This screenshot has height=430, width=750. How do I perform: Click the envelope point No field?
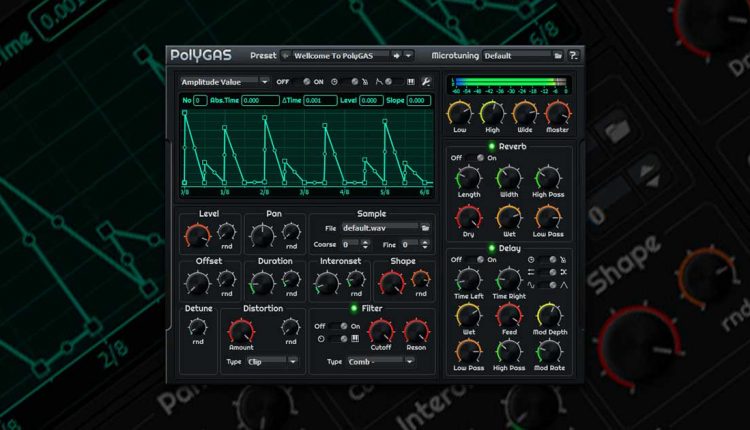tap(200, 100)
